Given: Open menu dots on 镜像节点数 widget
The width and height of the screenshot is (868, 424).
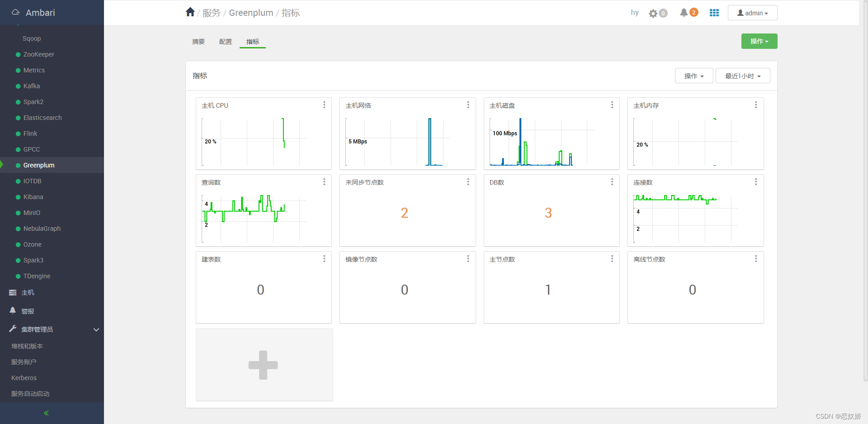Looking at the screenshot, I should 468,259.
